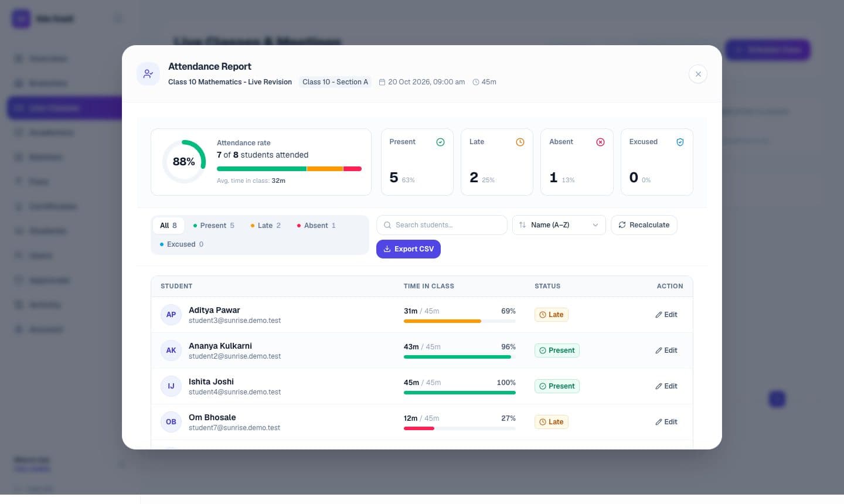
Task: Filter list to Absent students
Action: [x=316, y=226]
